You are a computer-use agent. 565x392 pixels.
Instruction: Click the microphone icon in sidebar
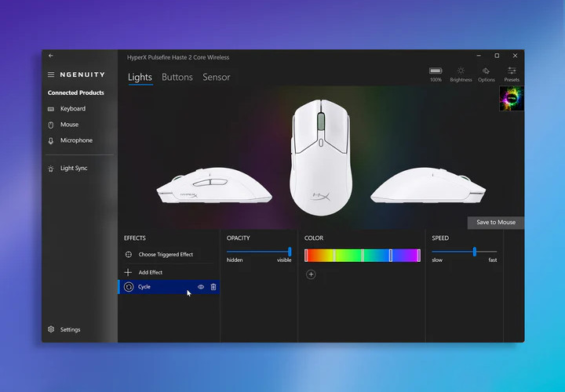point(51,141)
